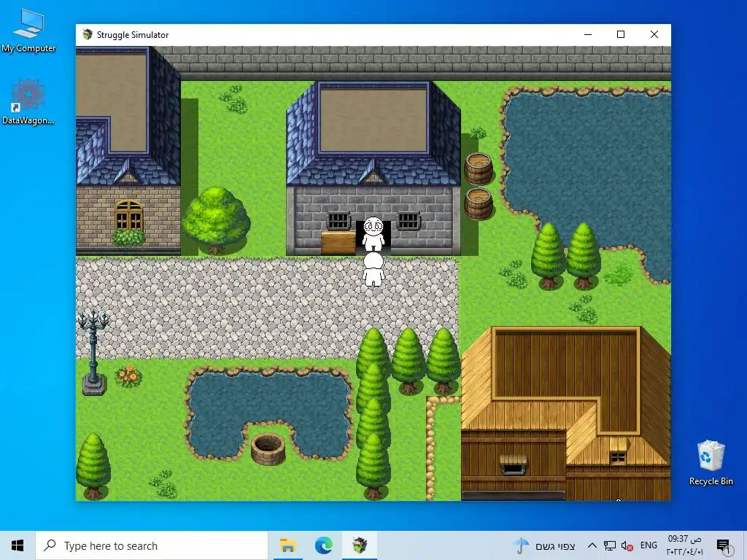Image resolution: width=747 pixels, height=560 pixels.
Task: Show hidden system tray icons
Action: point(592,545)
